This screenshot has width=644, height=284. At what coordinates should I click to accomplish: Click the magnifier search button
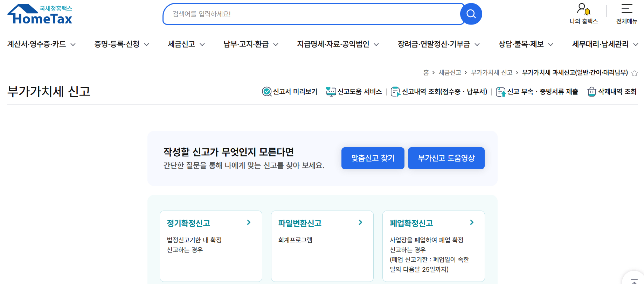click(x=471, y=14)
